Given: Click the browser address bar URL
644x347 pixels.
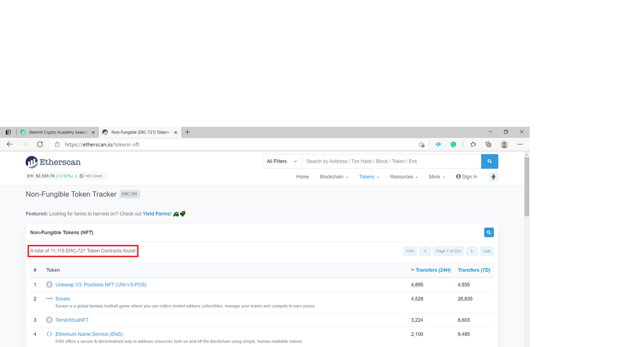Looking at the screenshot, I should [x=102, y=145].
